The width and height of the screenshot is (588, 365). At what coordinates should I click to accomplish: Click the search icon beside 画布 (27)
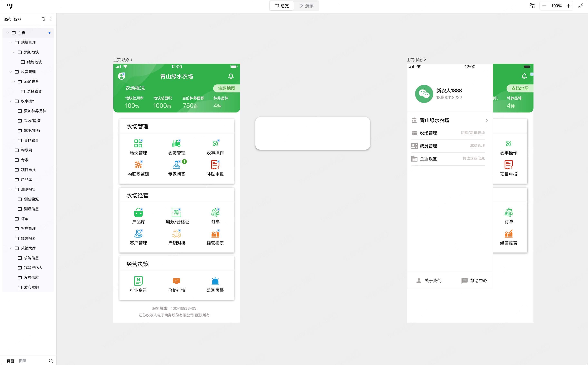coord(43,19)
